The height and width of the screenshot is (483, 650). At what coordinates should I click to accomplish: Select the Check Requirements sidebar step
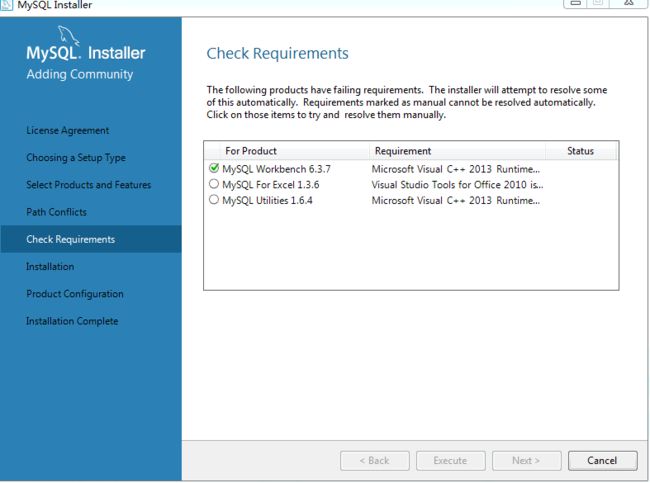[91, 239]
